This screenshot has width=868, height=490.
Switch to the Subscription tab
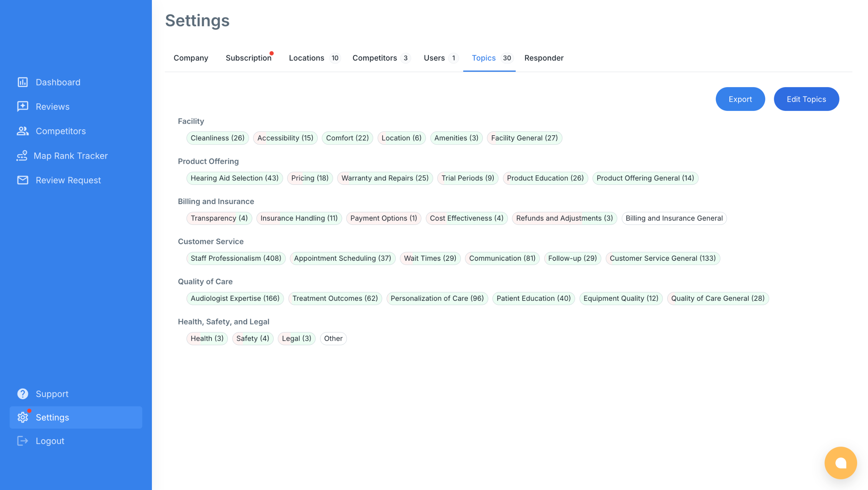249,58
